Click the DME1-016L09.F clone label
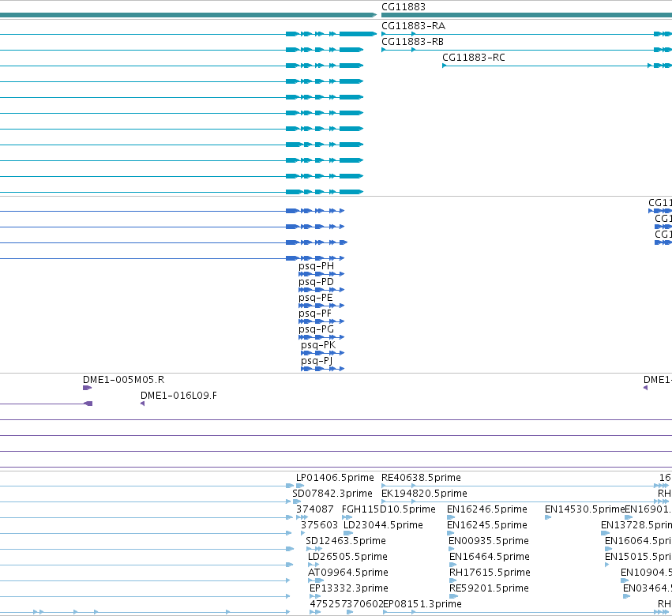672x616 pixels. point(178,396)
